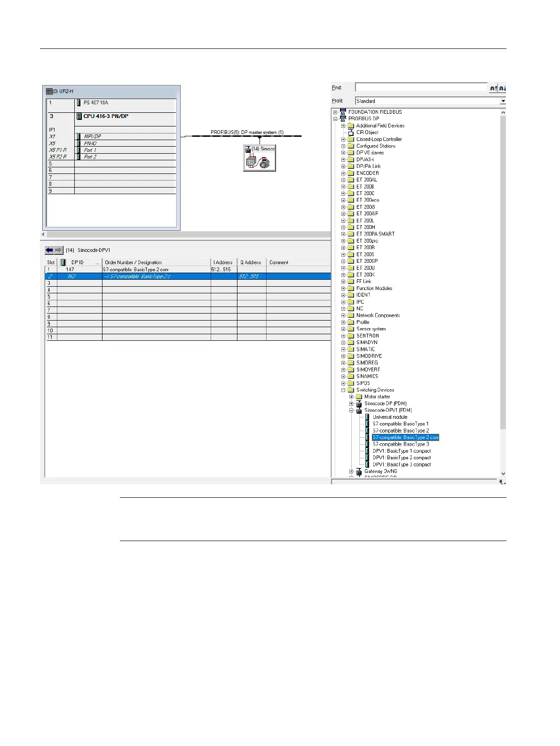This screenshot has width=560, height=746.
Task: Collapse the Switching Devices folder
Action: (x=343, y=390)
